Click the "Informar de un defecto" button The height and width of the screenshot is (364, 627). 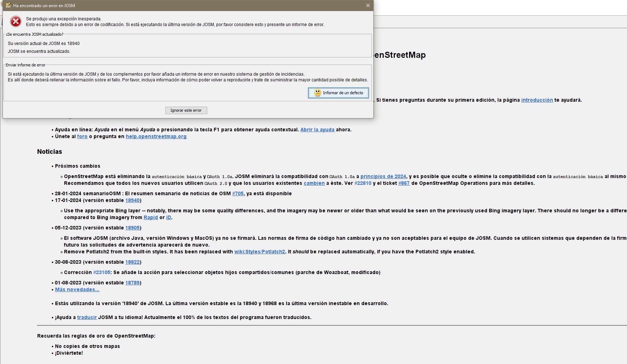(338, 93)
